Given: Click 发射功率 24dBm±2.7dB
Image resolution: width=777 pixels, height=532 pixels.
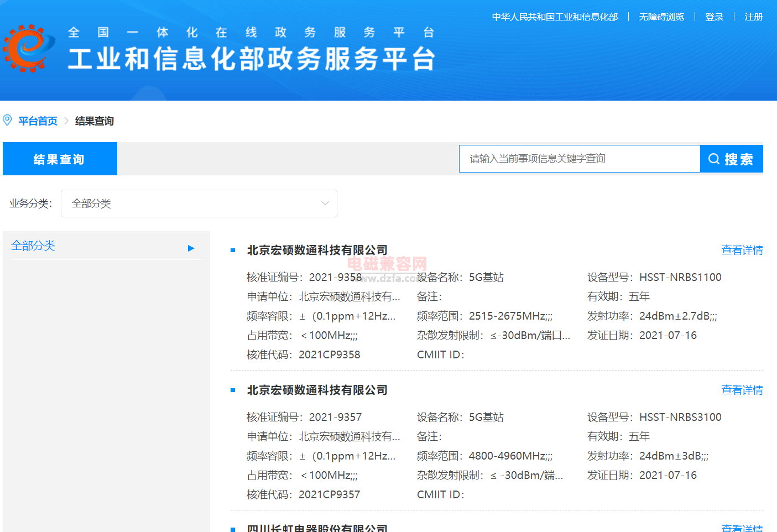Looking at the screenshot, I should click(x=652, y=316).
